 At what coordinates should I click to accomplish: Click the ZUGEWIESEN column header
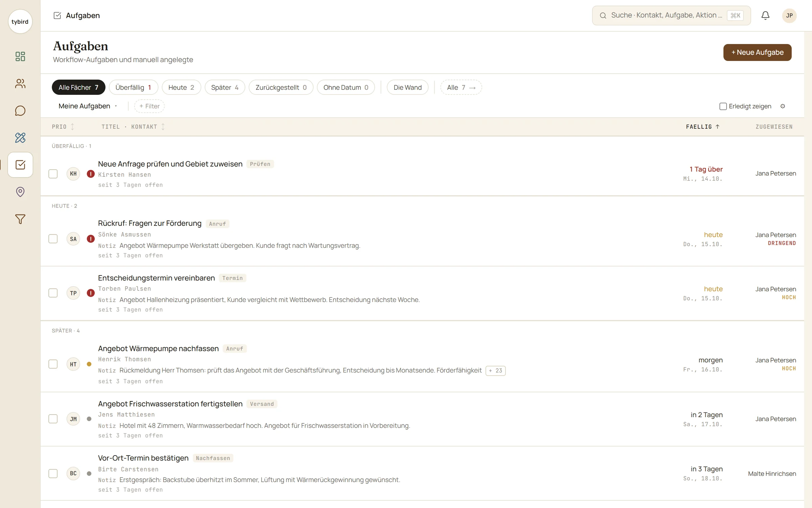(774, 127)
